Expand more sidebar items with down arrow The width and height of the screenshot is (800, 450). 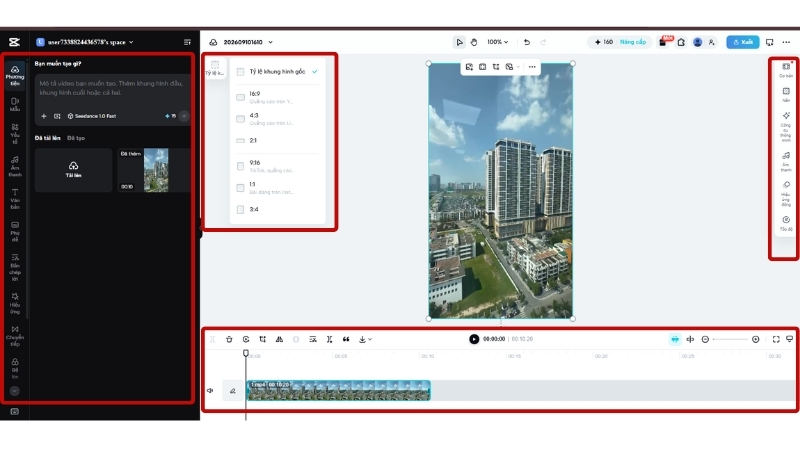point(14,391)
